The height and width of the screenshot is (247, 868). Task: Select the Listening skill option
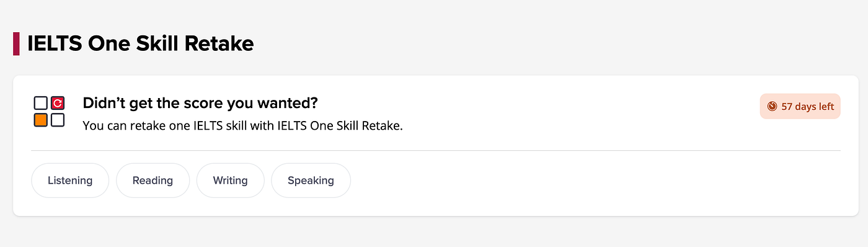click(x=70, y=181)
